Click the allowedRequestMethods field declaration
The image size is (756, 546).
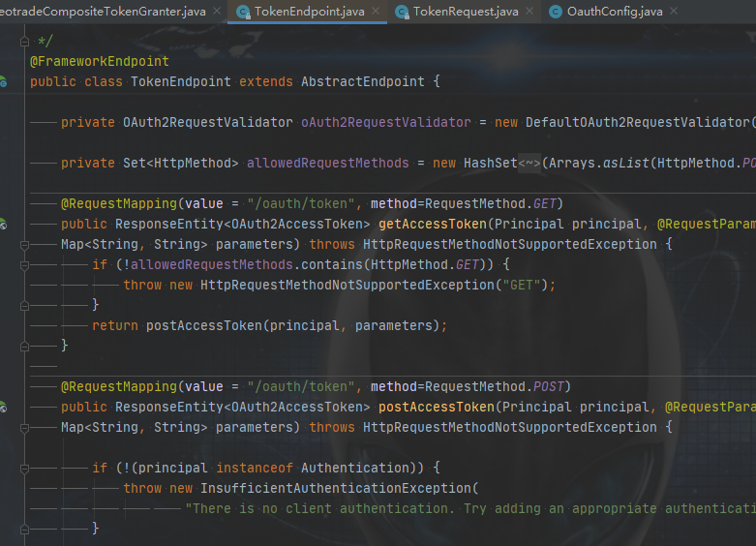pyautogui.click(x=328, y=163)
